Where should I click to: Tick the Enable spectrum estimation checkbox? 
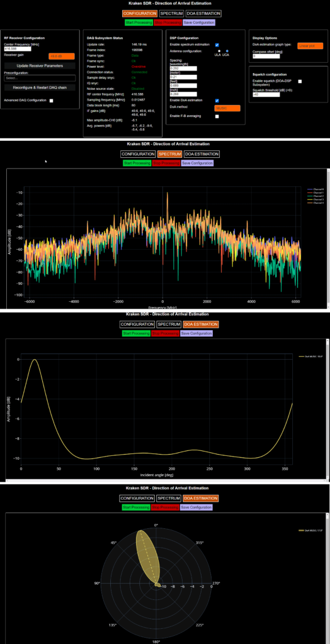pos(217,45)
